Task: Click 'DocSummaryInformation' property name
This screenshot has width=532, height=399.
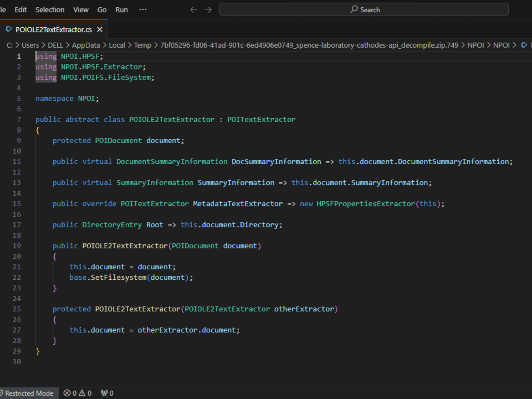Action: coord(276,161)
